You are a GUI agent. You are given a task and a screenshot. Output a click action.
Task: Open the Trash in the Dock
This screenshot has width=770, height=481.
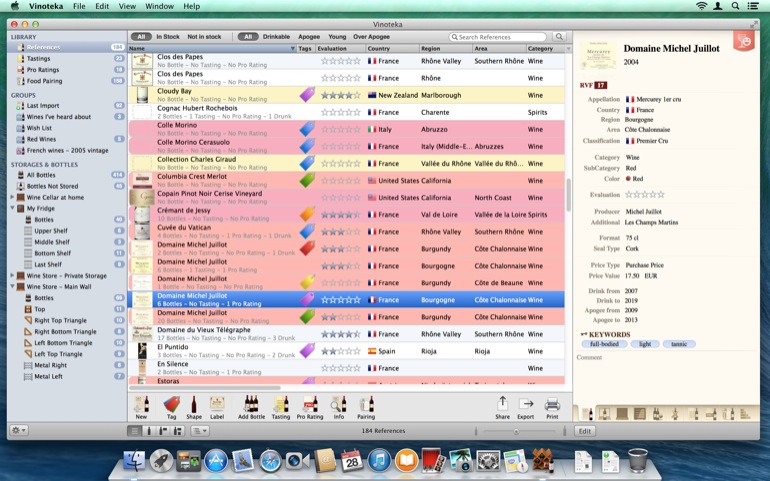point(637,460)
